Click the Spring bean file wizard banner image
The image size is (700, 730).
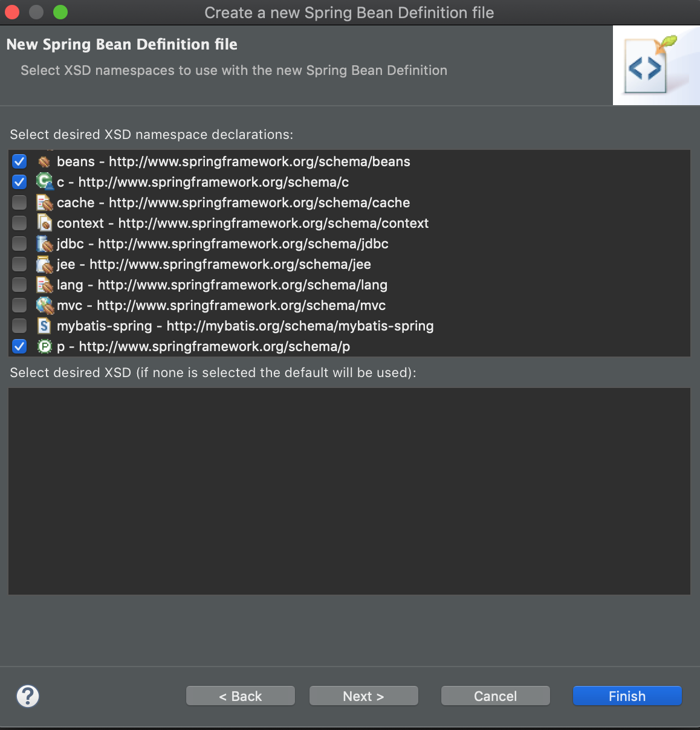[x=656, y=65]
